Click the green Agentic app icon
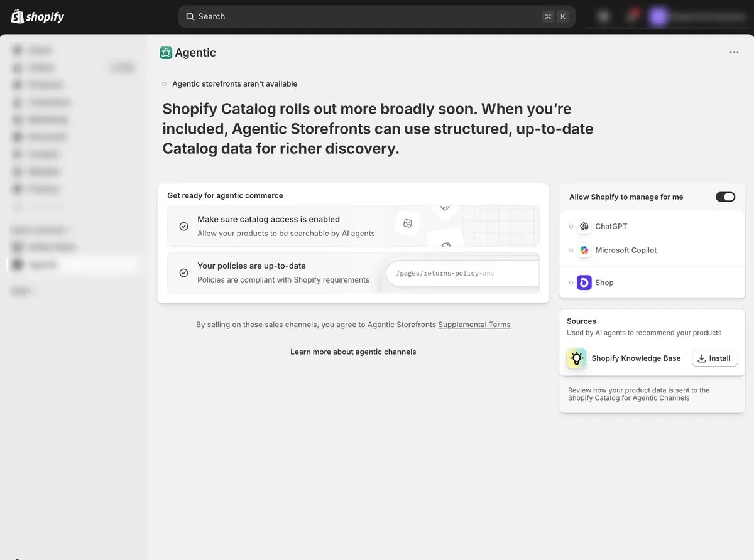754x560 pixels. (166, 53)
